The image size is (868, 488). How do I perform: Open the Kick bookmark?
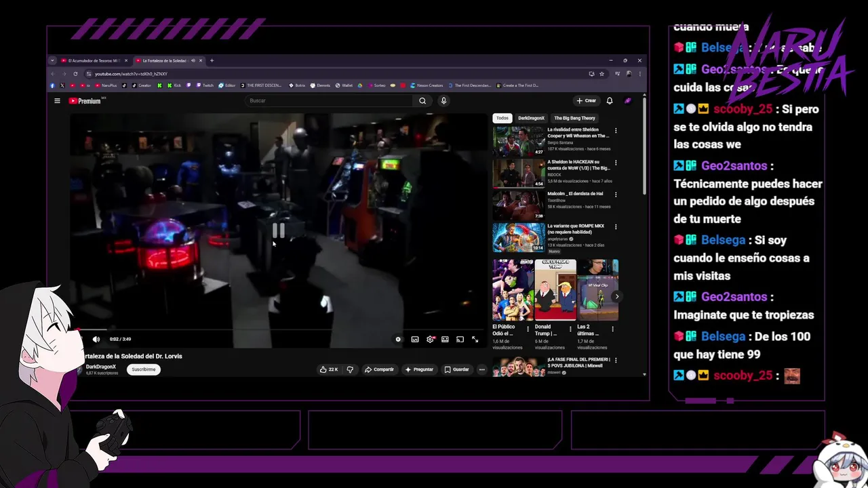click(x=174, y=85)
